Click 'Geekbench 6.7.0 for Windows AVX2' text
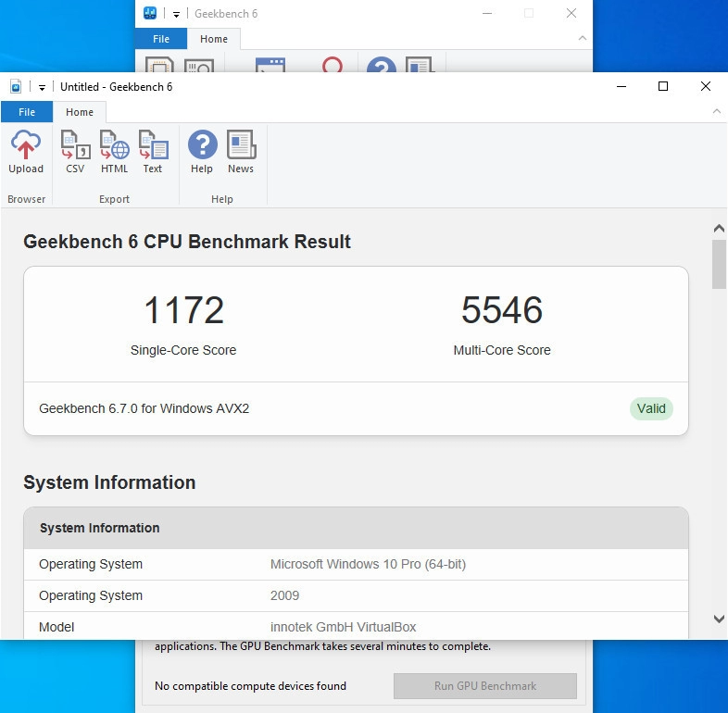 pyautogui.click(x=144, y=408)
